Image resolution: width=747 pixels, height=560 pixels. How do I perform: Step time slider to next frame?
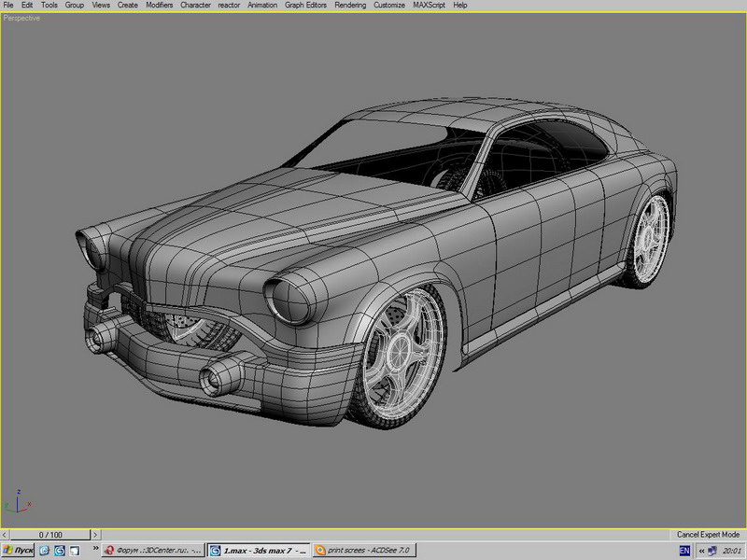(x=95, y=535)
